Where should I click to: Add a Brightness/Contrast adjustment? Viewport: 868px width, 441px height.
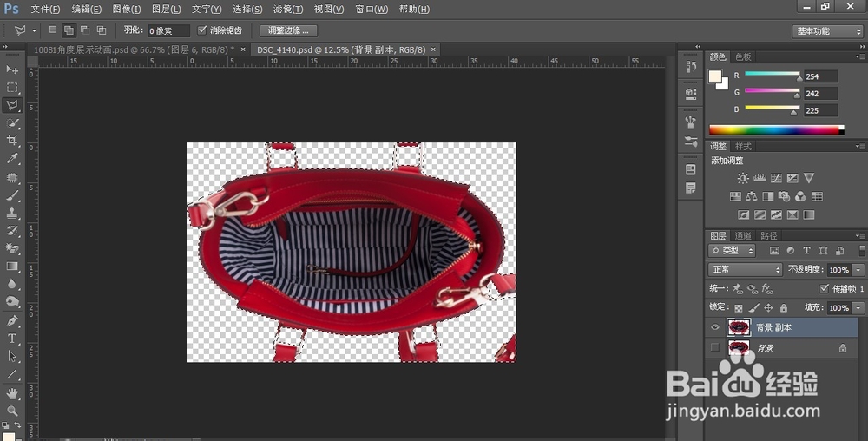pyautogui.click(x=743, y=178)
